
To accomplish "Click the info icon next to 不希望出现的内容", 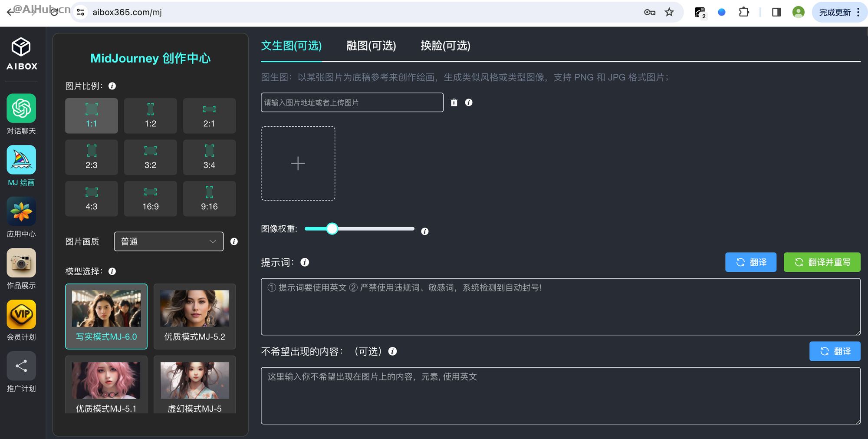I will click(x=392, y=351).
